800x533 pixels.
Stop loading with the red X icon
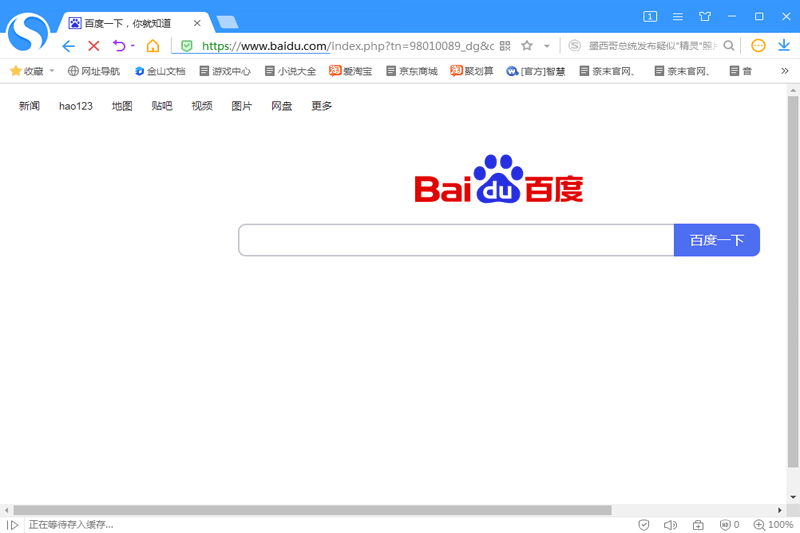(x=93, y=46)
